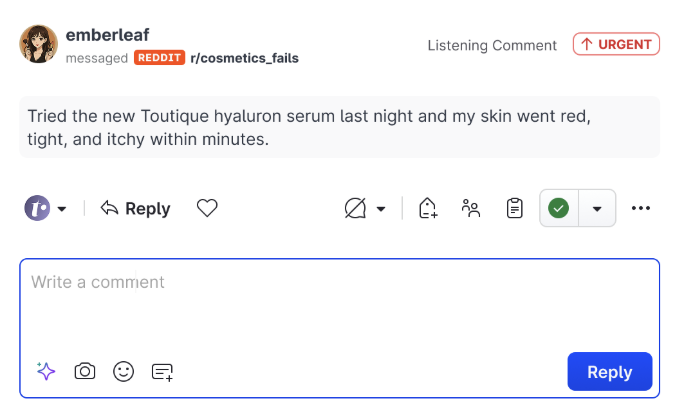This screenshot has width=678, height=412.
Task: Insert a saved reply template
Action: point(163,372)
